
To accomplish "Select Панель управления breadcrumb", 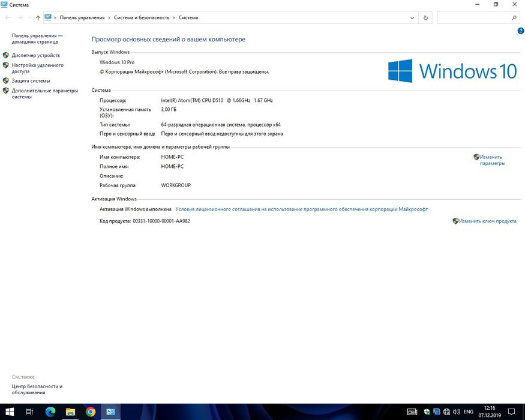I will point(82,18).
